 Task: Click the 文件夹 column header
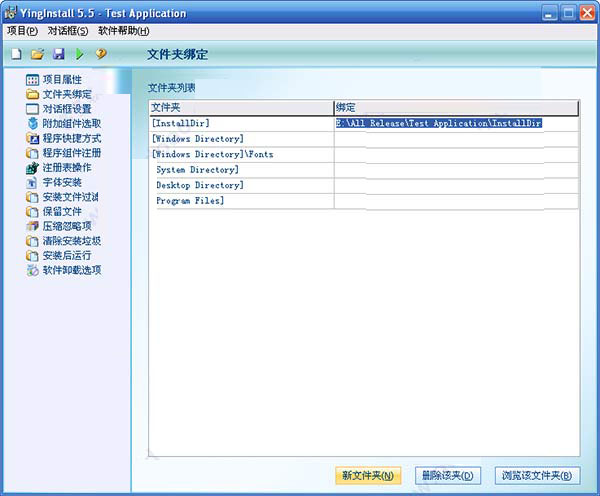pyautogui.click(x=241, y=108)
